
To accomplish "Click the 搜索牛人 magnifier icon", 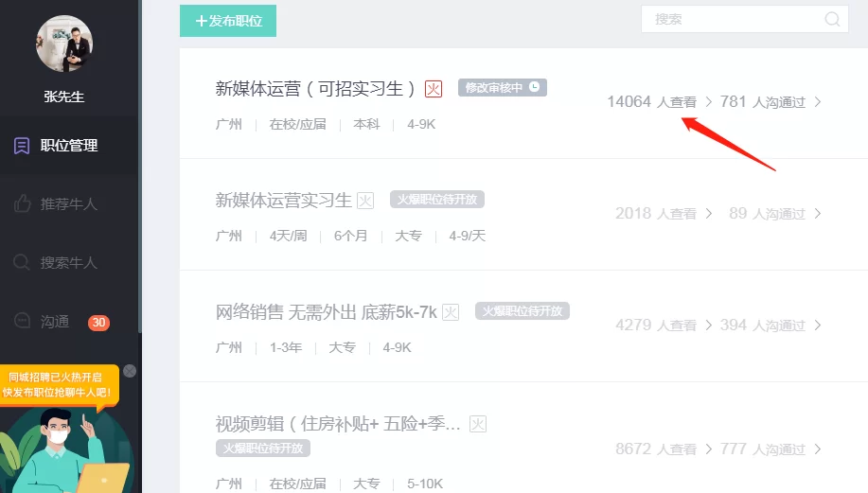I will 21,263.
